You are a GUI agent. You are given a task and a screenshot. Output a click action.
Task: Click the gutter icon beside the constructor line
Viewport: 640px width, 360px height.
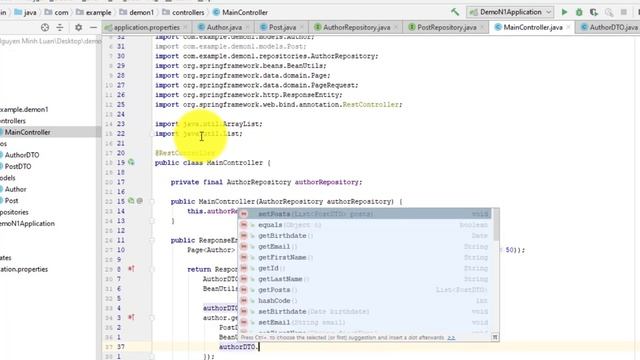[131, 201]
